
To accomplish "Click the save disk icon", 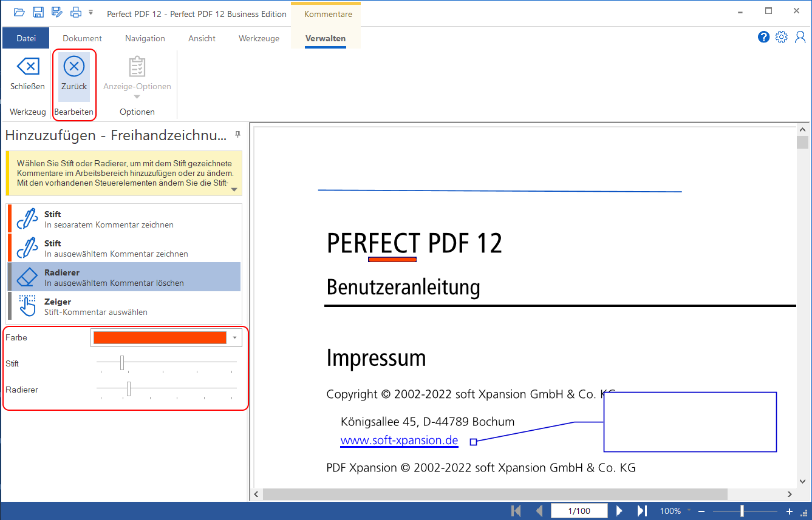I will tap(38, 12).
